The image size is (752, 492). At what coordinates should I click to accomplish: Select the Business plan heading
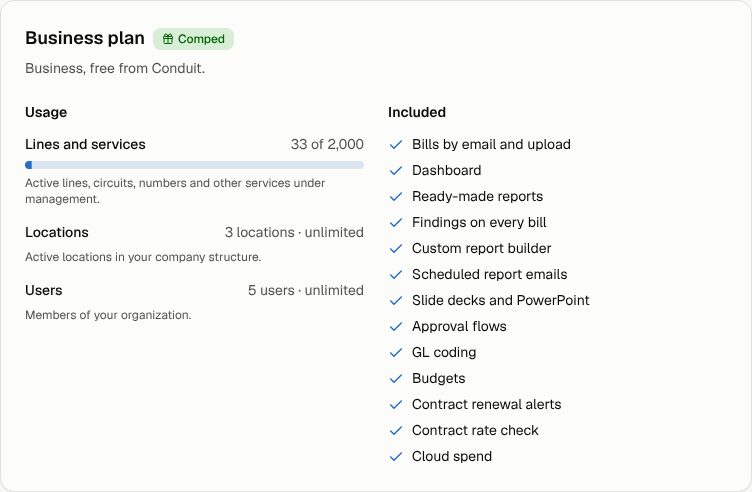85,38
